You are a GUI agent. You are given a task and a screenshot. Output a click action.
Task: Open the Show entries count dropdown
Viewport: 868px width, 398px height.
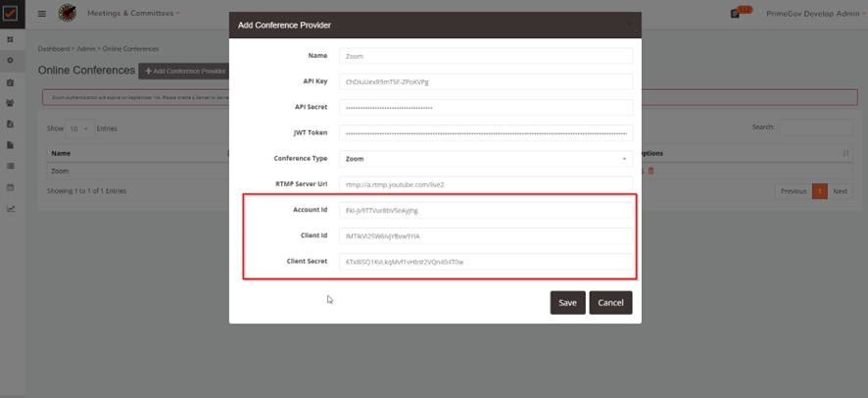pos(79,128)
